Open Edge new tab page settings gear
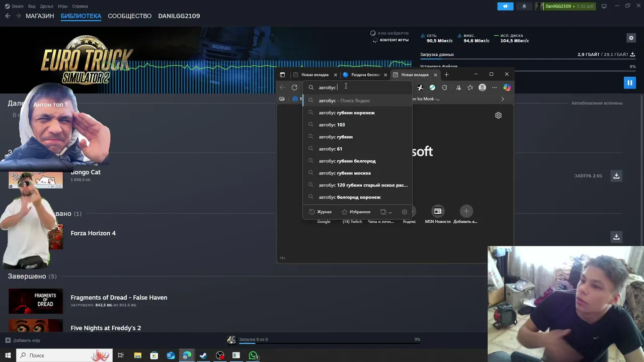This screenshot has height=362, width=644. pyautogui.click(x=498, y=115)
